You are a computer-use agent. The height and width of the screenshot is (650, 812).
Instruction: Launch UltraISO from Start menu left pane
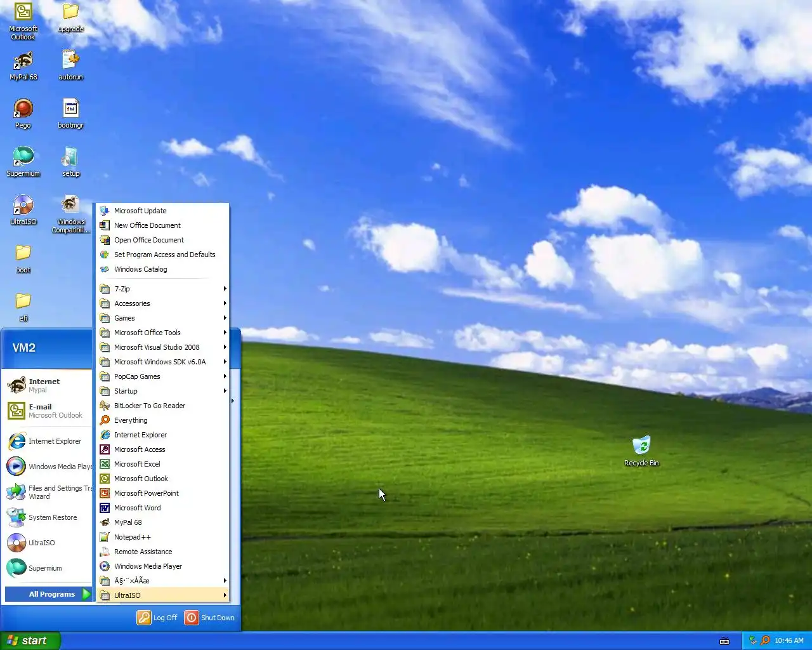tap(48, 543)
